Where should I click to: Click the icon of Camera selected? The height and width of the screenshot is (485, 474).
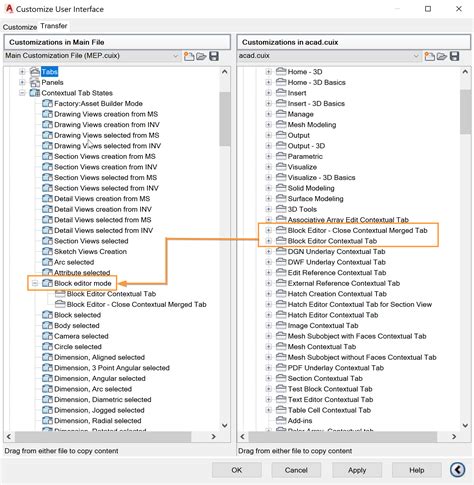click(x=47, y=336)
